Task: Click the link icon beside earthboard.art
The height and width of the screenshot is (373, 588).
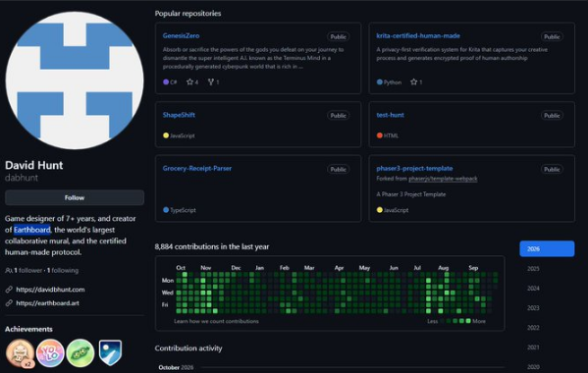Action: (9, 303)
